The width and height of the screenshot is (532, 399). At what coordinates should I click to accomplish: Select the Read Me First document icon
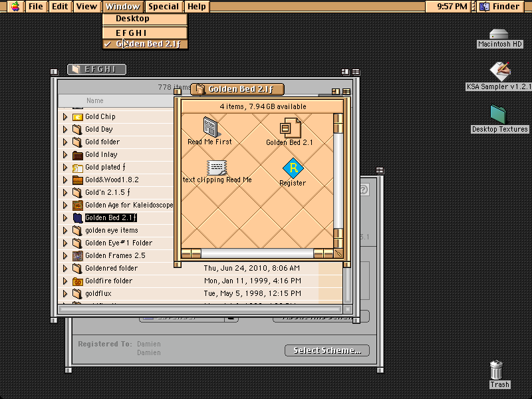(211, 126)
